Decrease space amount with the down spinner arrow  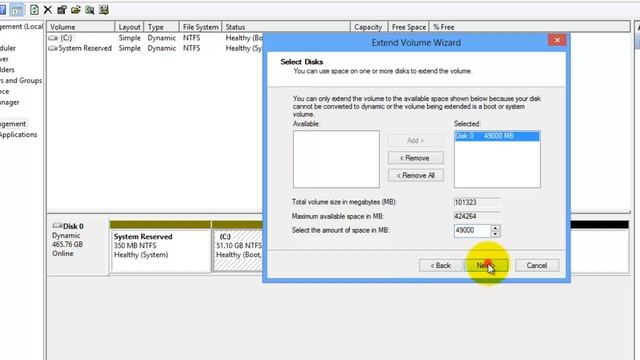495,234
